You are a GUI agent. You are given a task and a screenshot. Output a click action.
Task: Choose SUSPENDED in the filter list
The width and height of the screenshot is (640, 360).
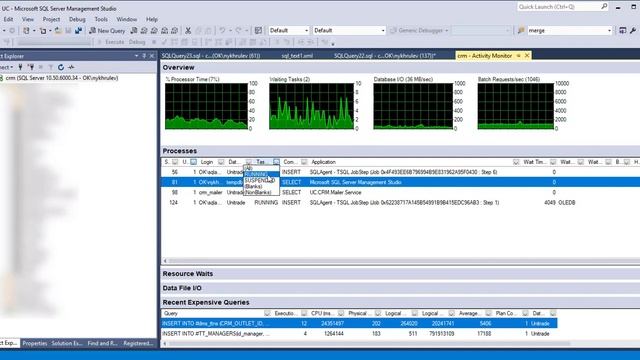pyautogui.click(x=261, y=180)
